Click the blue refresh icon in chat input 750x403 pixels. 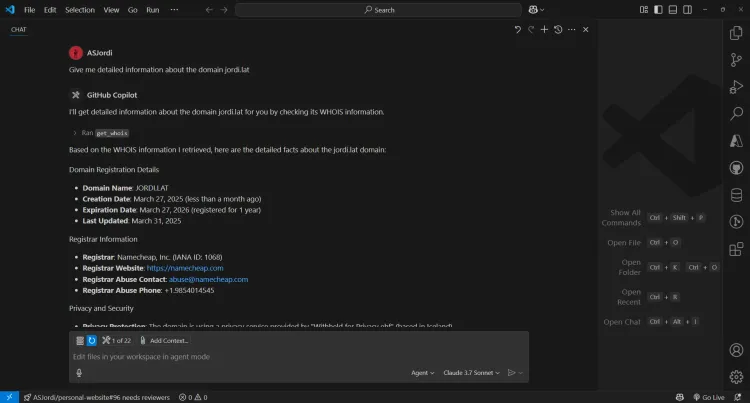[x=92, y=340]
